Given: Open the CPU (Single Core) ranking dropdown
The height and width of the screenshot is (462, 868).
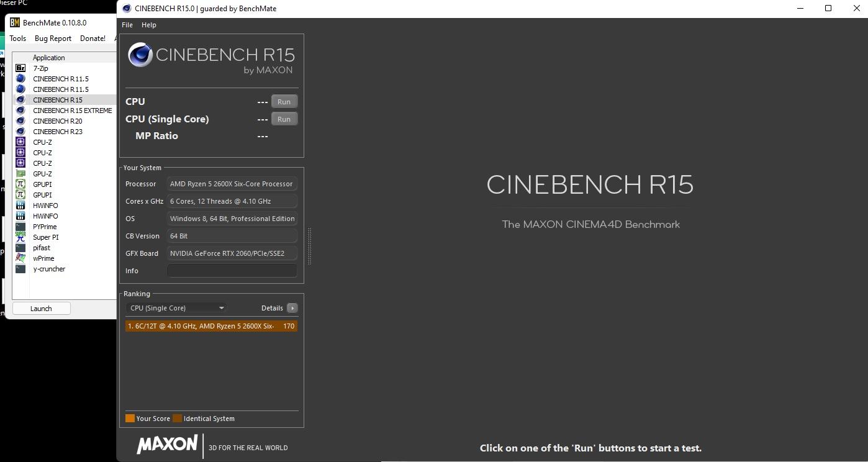Looking at the screenshot, I should point(177,308).
